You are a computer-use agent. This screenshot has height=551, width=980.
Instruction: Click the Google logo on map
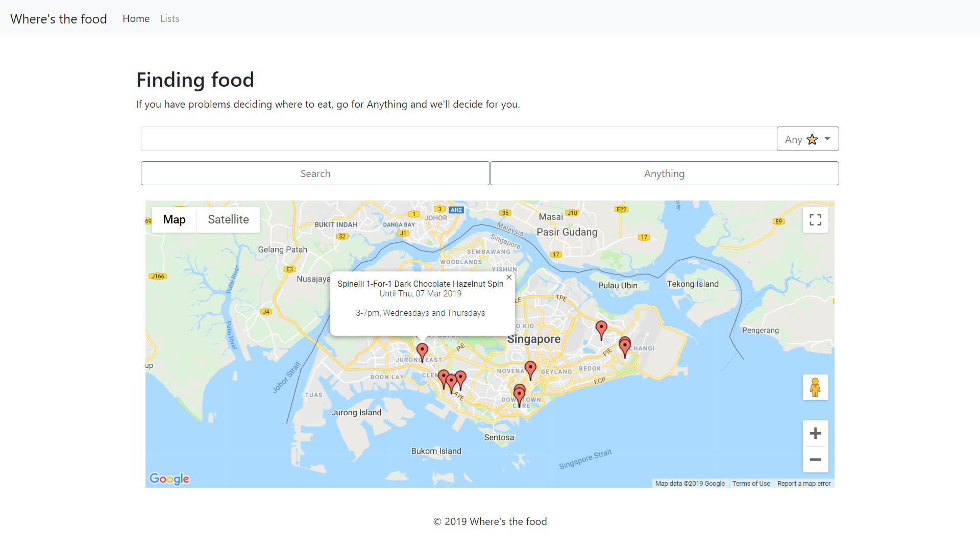[x=169, y=479]
